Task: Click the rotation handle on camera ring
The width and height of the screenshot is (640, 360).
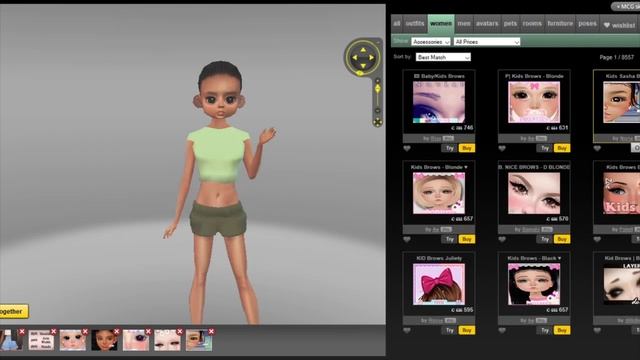Action: [360, 73]
